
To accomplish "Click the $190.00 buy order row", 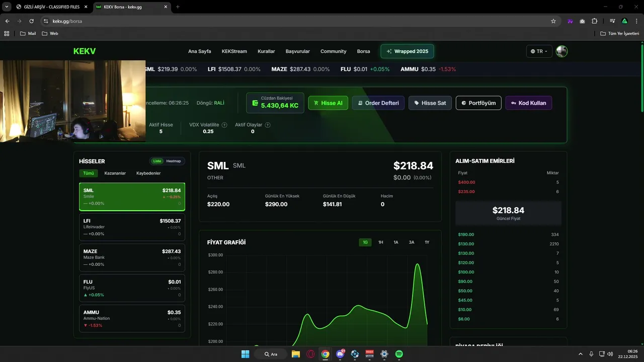I will 508,234.
